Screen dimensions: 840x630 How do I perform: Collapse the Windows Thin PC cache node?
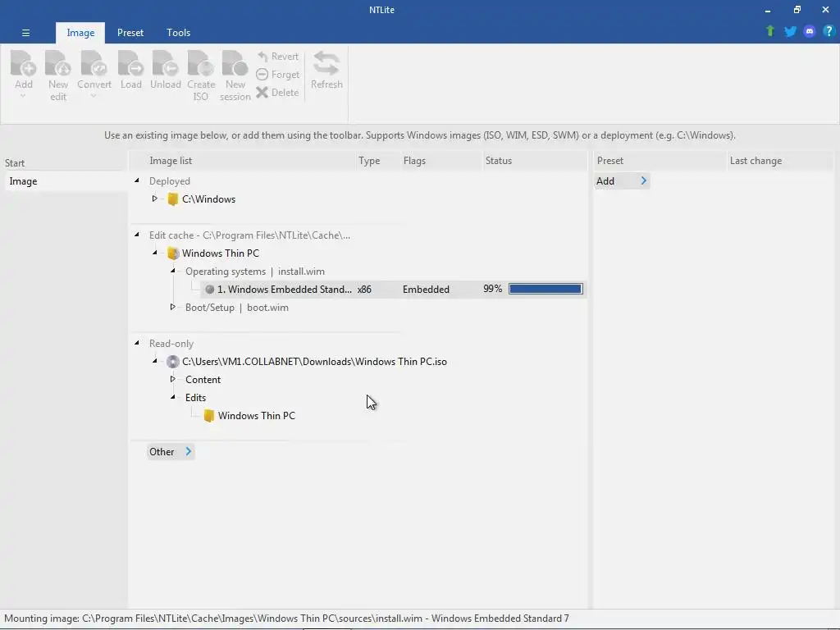tap(155, 253)
